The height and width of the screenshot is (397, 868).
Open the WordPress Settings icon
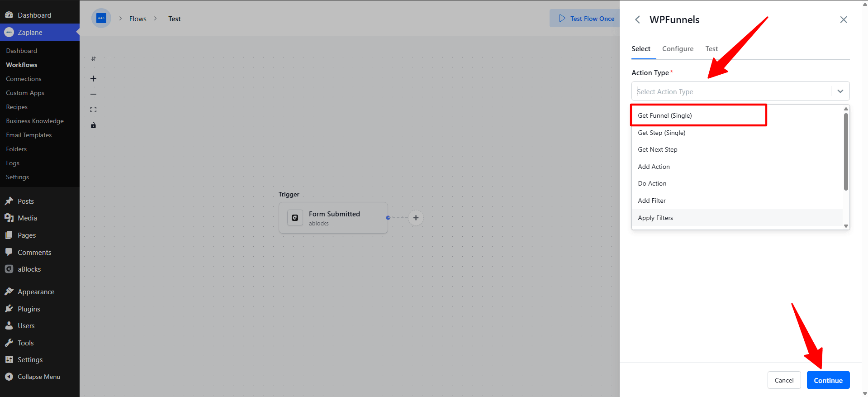pyautogui.click(x=9, y=359)
